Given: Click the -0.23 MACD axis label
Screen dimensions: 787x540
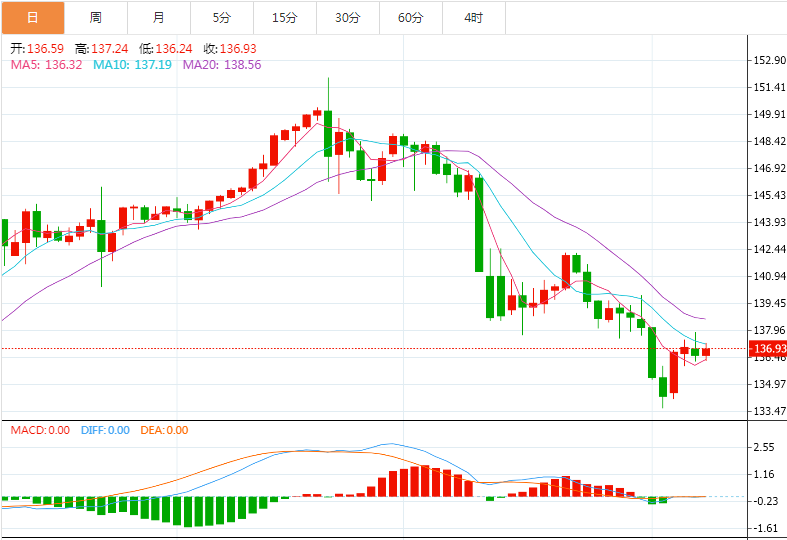Looking at the screenshot, I should click(x=765, y=501).
